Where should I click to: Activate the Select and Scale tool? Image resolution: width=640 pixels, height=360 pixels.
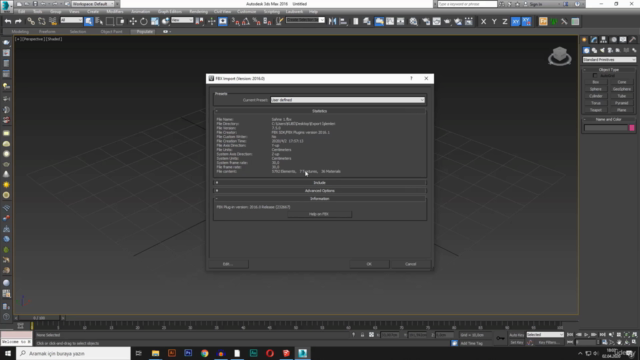pyautogui.click(x=155, y=22)
